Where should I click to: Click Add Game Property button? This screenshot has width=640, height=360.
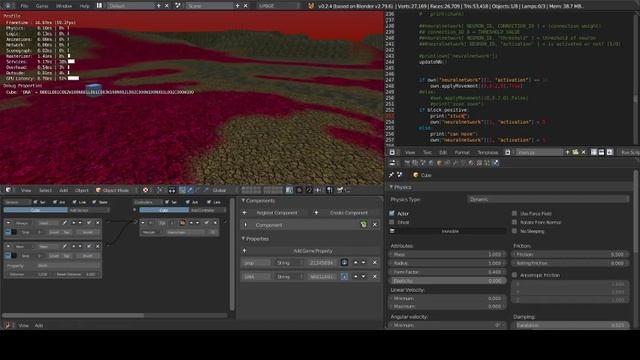click(310, 251)
